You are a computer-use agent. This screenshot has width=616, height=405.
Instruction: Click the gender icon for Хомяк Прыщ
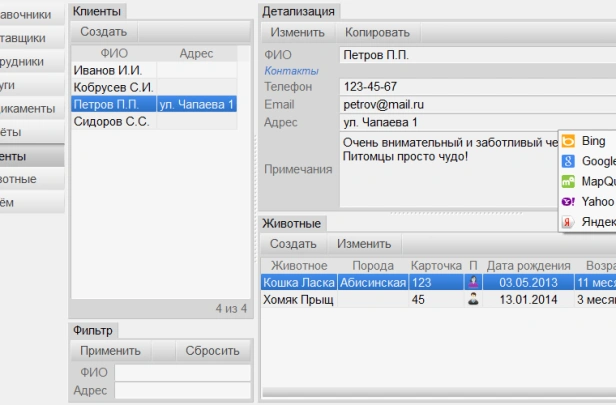click(473, 299)
